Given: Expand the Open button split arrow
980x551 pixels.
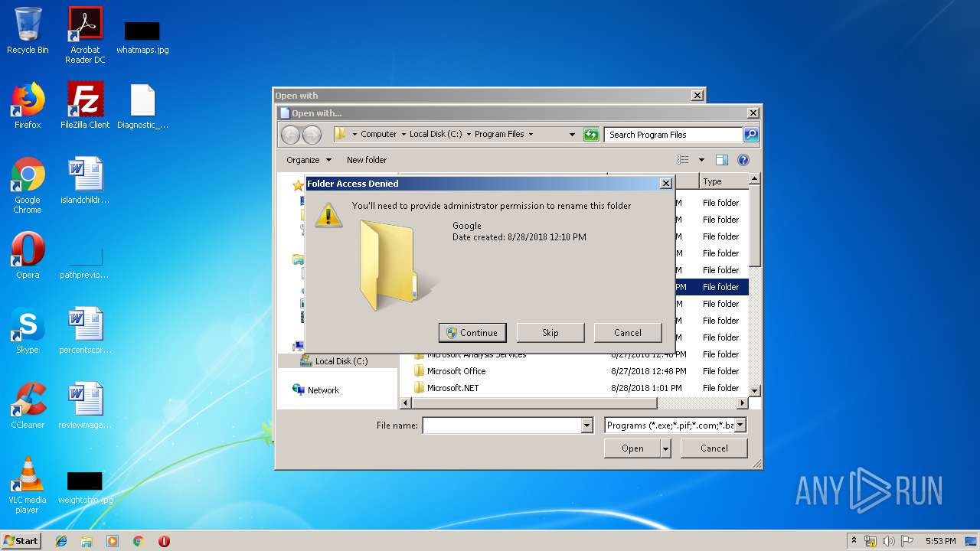Looking at the screenshot, I should click(666, 448).
